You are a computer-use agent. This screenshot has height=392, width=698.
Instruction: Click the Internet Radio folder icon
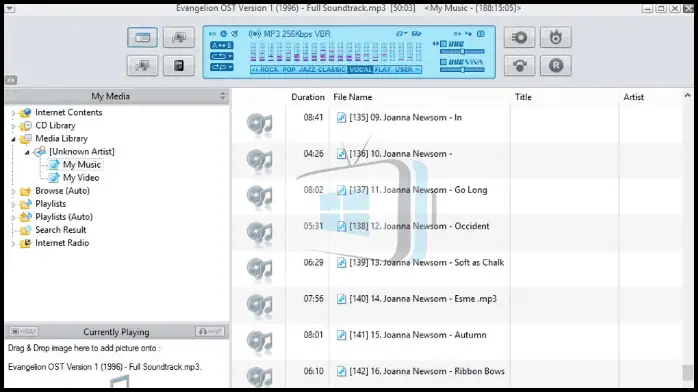point(26,243)
